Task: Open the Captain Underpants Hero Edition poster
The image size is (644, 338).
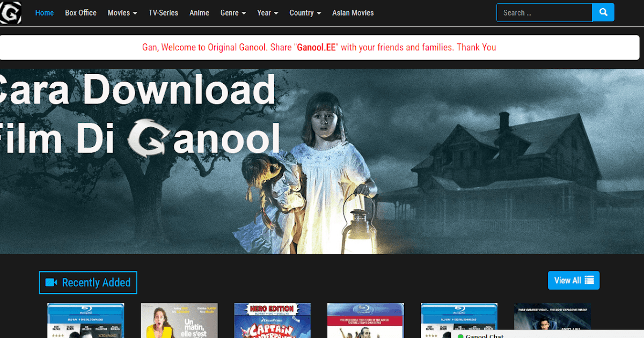Action: coord(272,320)
